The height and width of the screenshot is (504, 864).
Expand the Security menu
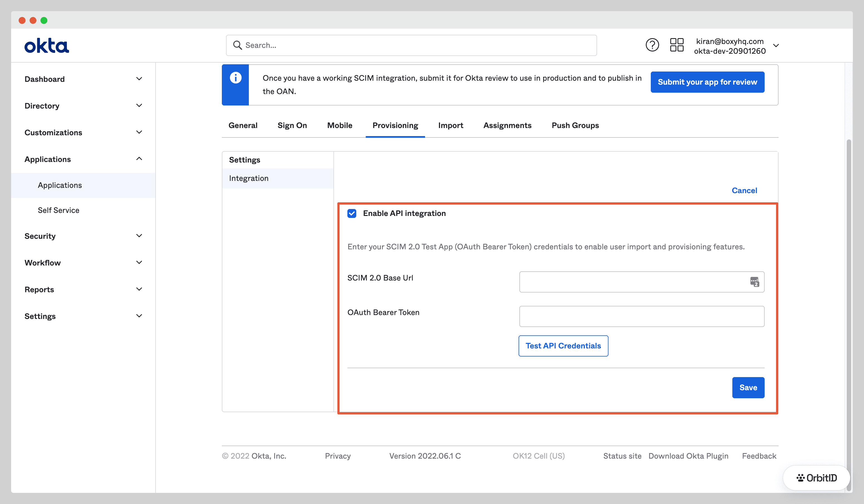click(x=83, y=236)
